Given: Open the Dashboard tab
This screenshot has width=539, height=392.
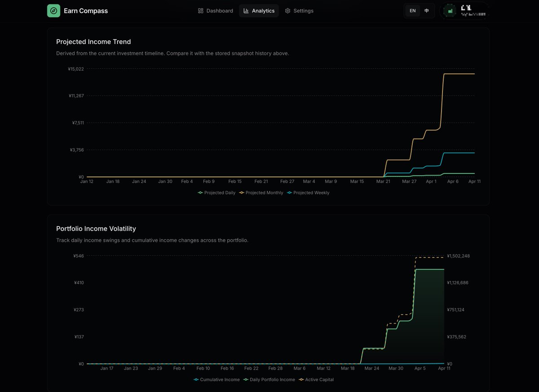Looking at the screenshot, I should [216, 11].
